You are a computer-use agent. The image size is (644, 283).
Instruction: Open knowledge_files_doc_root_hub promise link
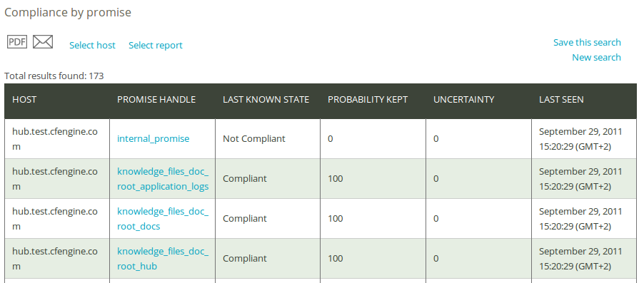[x=163, y=258]
